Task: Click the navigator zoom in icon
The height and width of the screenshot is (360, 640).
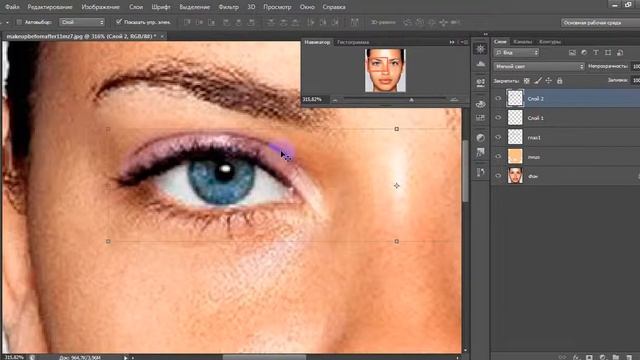Action: pyautogui.click(x=454, y=100)
